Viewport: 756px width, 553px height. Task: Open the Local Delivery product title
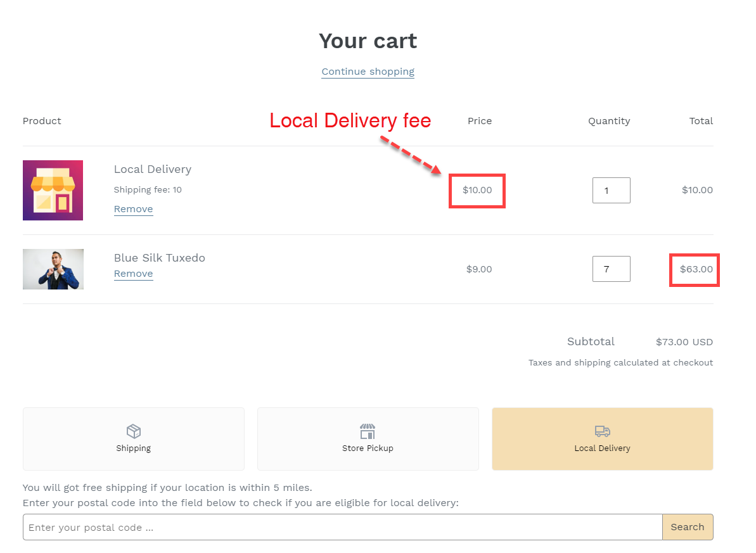(152, 169)
